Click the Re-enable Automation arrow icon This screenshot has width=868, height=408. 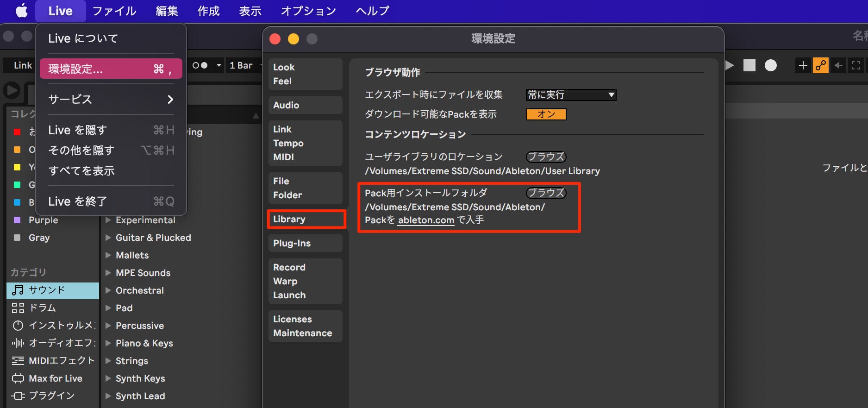tap(838, 65)
